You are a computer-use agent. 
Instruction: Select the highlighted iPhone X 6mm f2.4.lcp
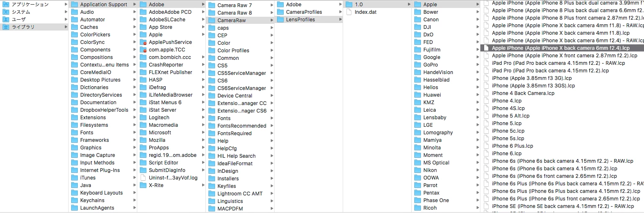click(562, 48)
